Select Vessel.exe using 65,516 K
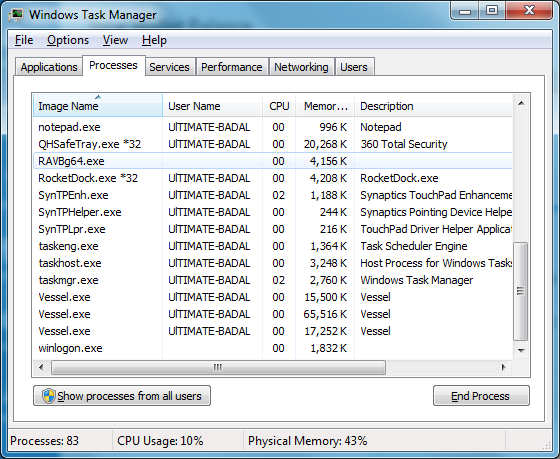 [x=272, y=314]
